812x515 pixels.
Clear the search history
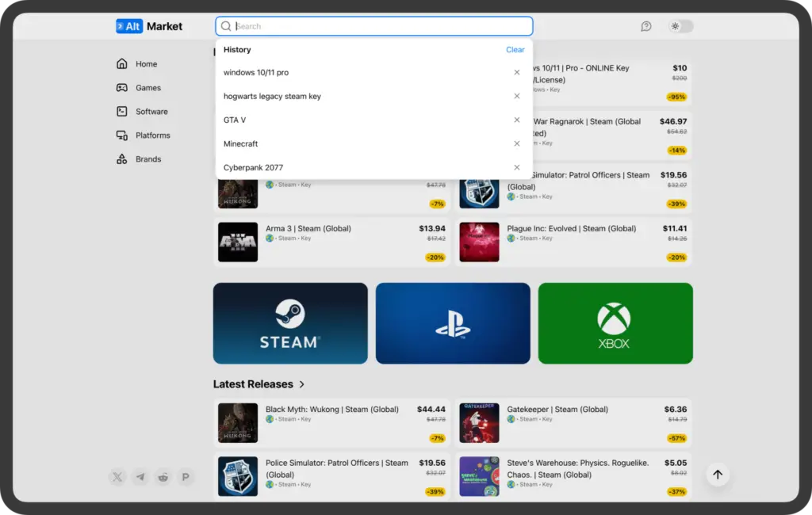click(515, 50)
